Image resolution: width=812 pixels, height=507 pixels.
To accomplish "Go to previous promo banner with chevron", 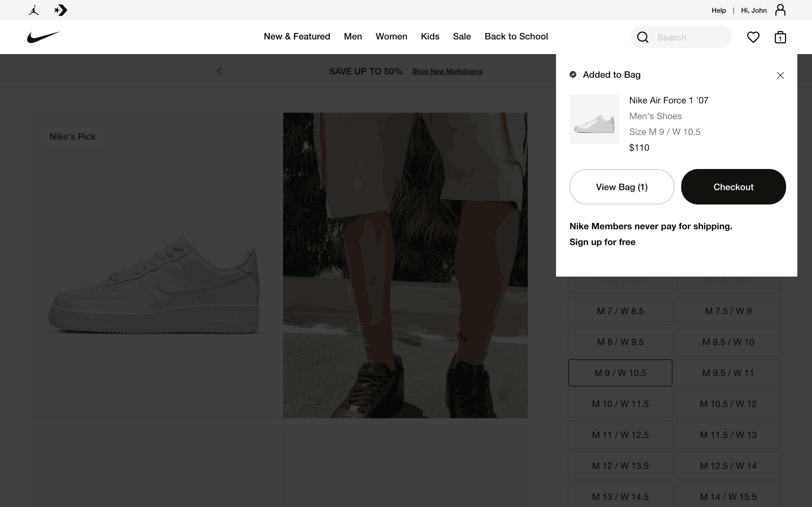I will click(219, 71).
